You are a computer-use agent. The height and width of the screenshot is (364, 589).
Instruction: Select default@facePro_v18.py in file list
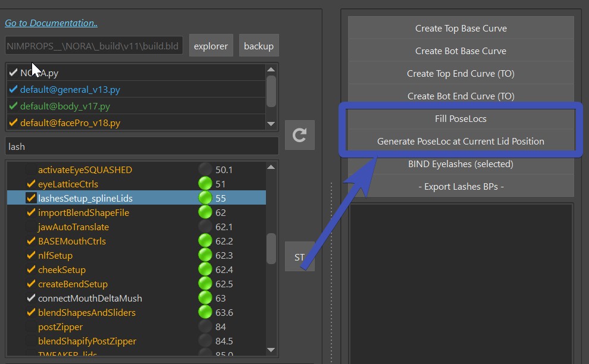[70, 123]
